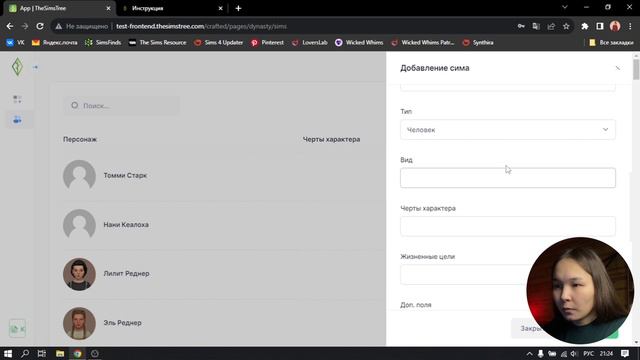Open Chrome profile avatar
The image size is (640, 360).
[x=615, y=26]
